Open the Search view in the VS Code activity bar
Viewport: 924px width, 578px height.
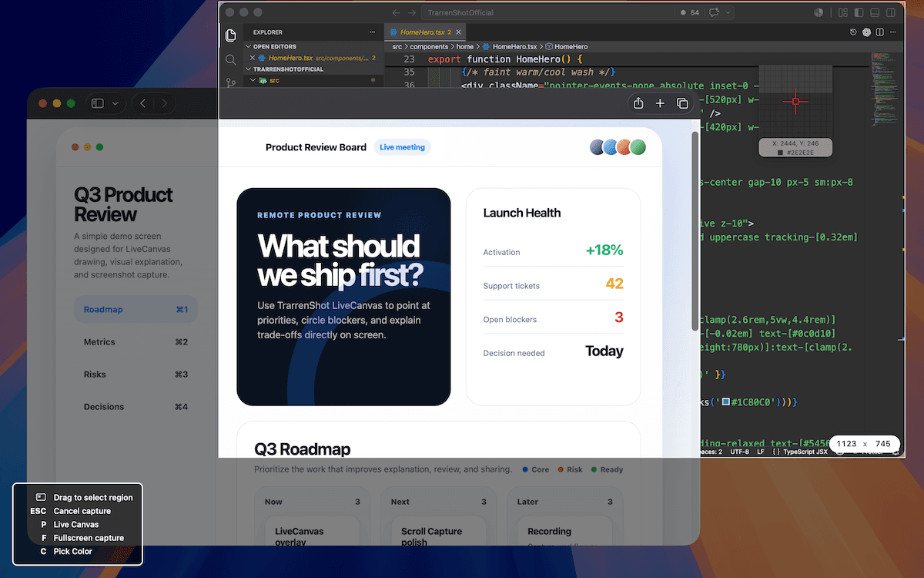pyautogui.click(x=230, y=59)
